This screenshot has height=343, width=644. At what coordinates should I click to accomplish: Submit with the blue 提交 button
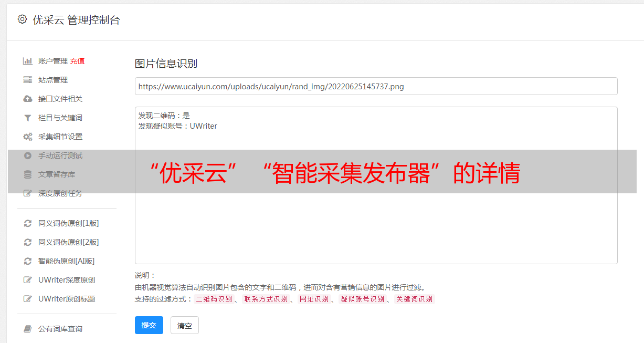coord(149,325)
